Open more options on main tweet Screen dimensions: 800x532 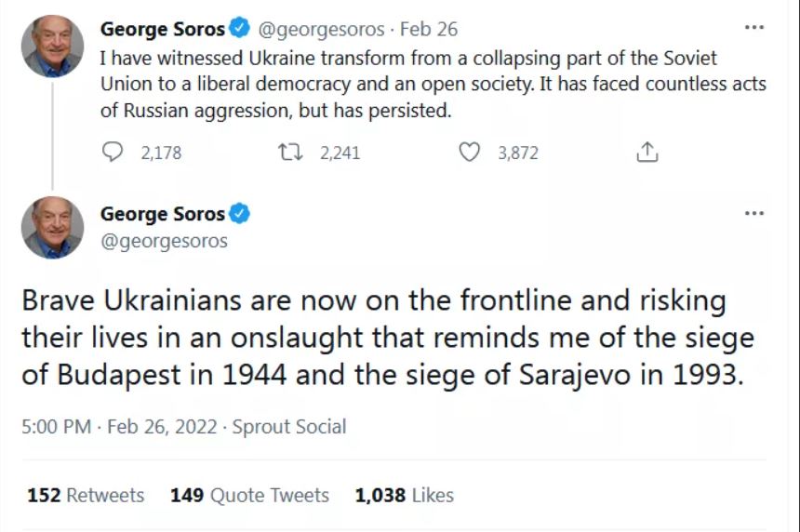point(753,213)
